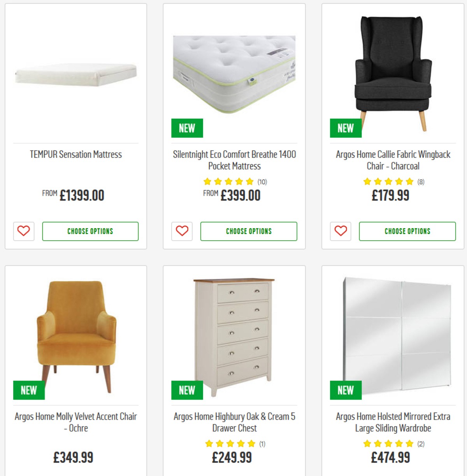The width and height of the screenshot is (467, 476).
Task: Add TEMPUR Sensation Mattress to wishlist via heart icon
Action: point(24,231)
